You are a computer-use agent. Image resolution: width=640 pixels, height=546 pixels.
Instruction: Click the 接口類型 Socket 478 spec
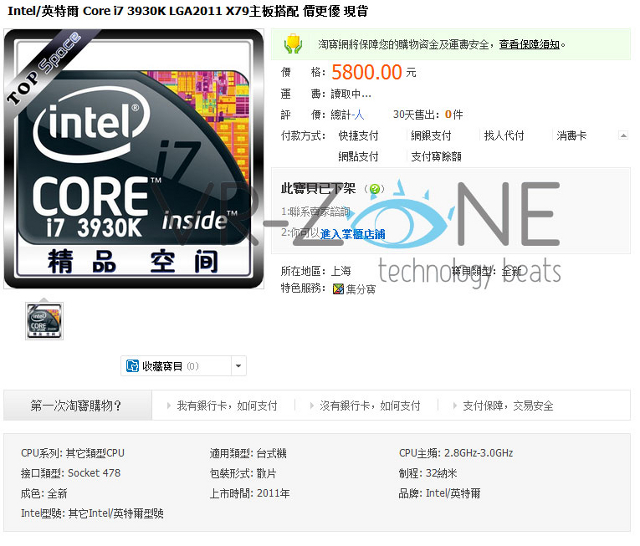[x=71, y=473]
